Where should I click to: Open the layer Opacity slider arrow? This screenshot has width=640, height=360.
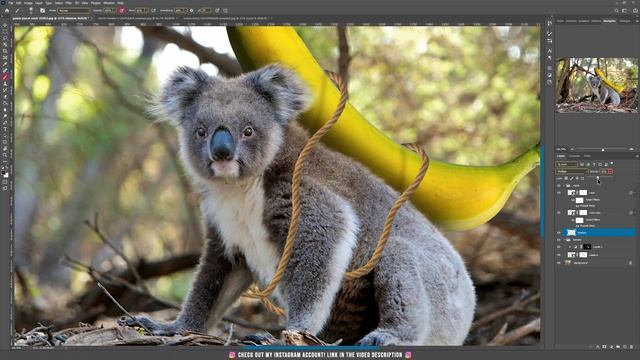click(611, 171)
